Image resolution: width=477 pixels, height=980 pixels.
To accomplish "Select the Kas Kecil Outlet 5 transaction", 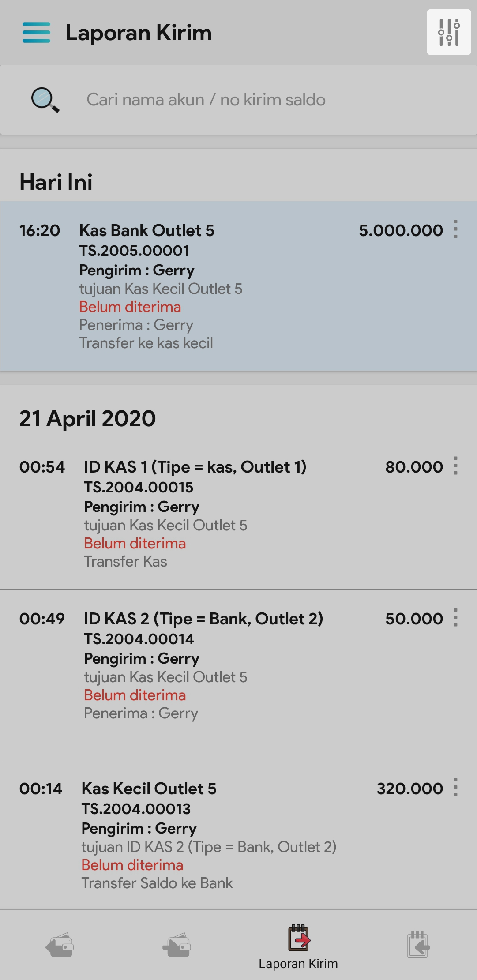I will click(x=149, y=789).
